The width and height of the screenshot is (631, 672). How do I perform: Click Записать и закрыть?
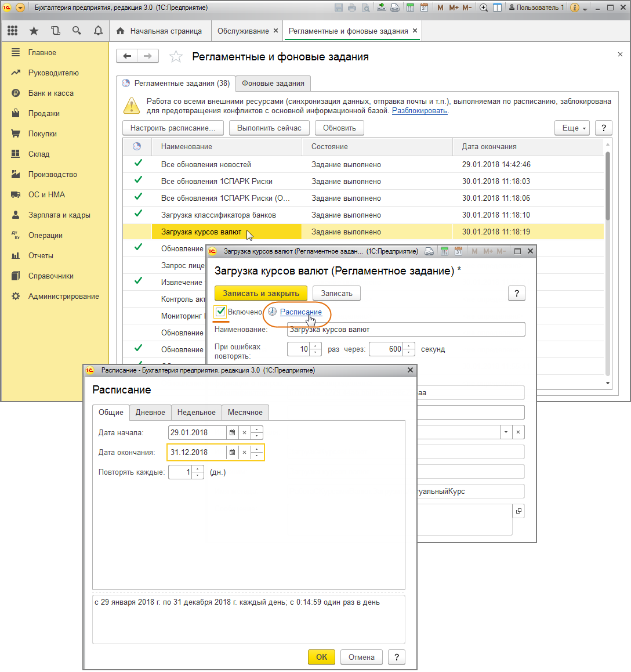pos(261,293)
